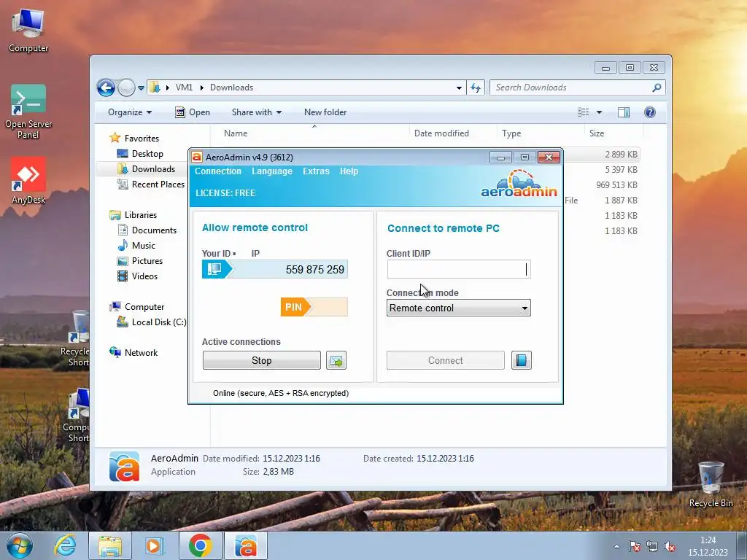Image resolution: width=747 pixels, height=560 pixels.
Task: Open the Share with dropdown
Action: point(256,112)
